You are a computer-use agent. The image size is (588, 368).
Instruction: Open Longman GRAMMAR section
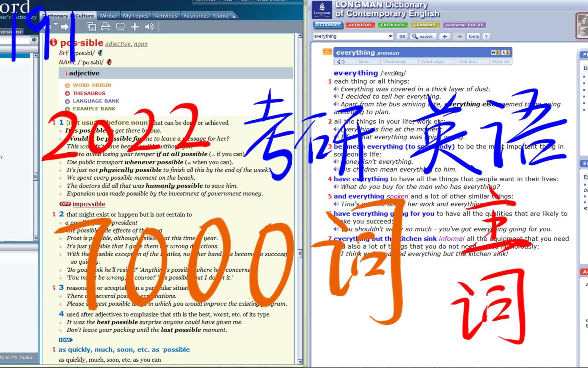click(424, 25)
